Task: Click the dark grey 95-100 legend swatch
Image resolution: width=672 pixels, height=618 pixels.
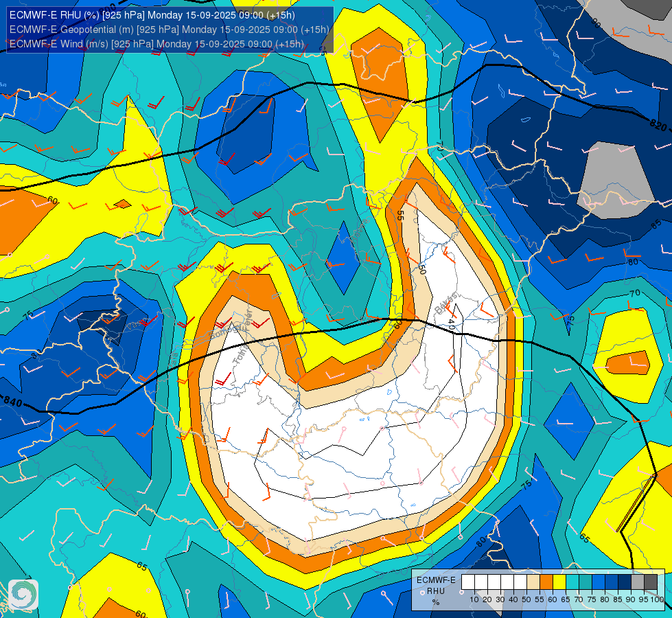Action: point(651,582)
